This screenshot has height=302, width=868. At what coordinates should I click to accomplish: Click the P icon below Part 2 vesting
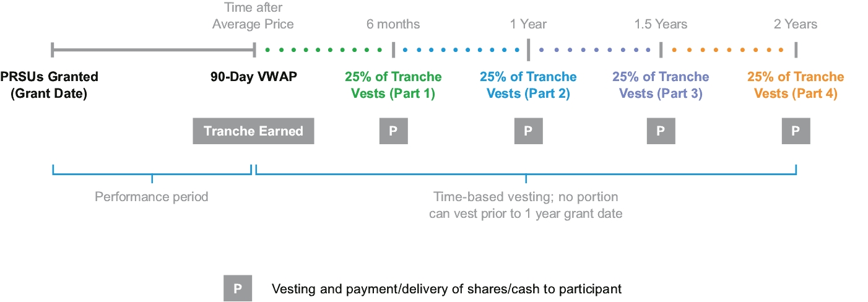(528, 131)
